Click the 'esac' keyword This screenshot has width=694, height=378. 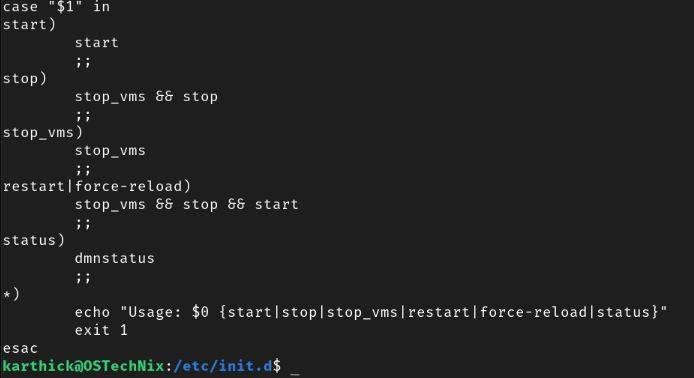pos(20,348)
